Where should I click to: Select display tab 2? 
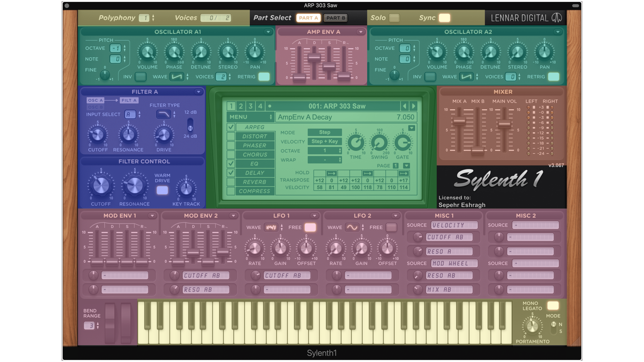click(x=241, y=106)
